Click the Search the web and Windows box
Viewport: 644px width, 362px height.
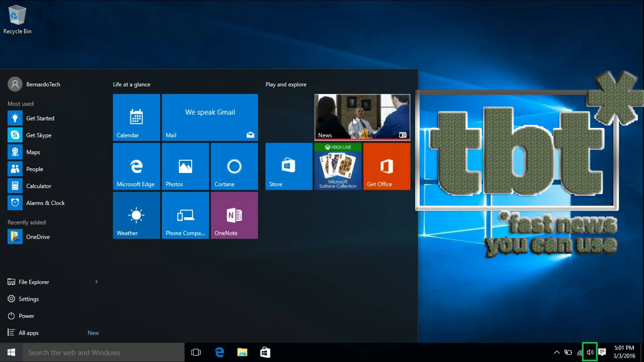(x=103, y=352)
